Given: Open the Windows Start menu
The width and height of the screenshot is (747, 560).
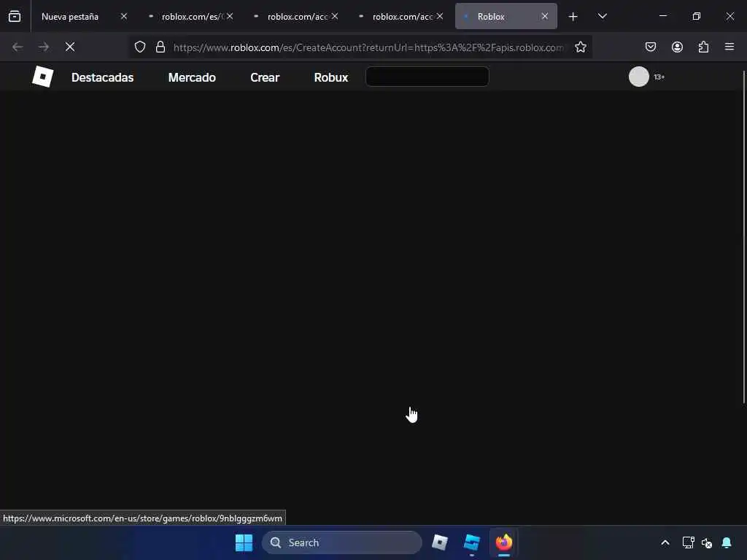Looking at the screenshot, I should pos(244,542).
